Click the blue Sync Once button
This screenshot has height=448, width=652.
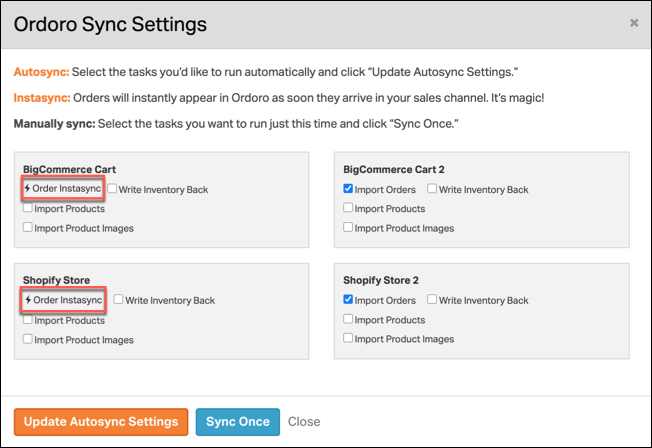point(238,422)
